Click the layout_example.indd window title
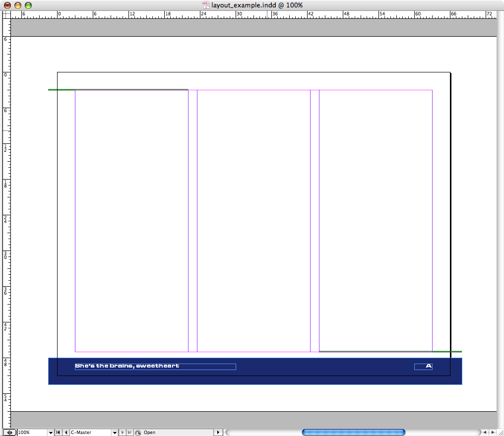 pos(257,5)
